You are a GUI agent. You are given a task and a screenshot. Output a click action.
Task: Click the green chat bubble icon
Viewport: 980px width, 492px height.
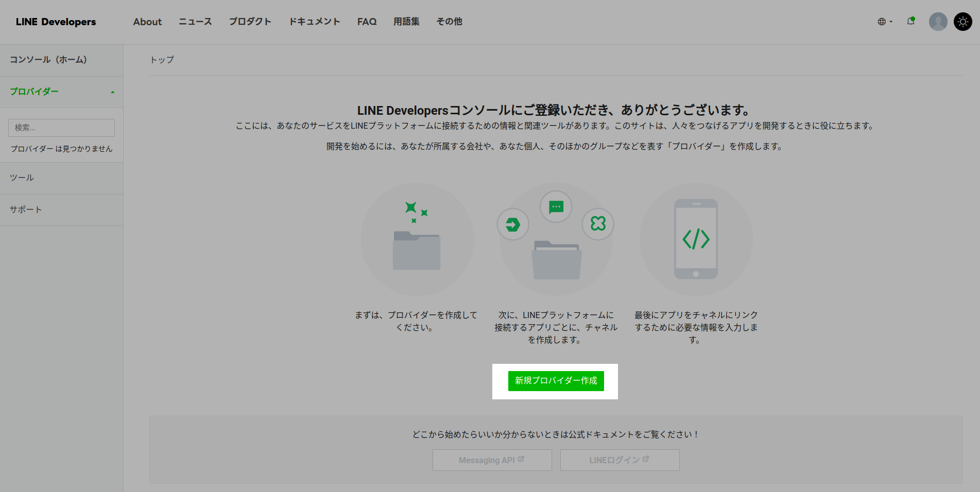point(556,207)
